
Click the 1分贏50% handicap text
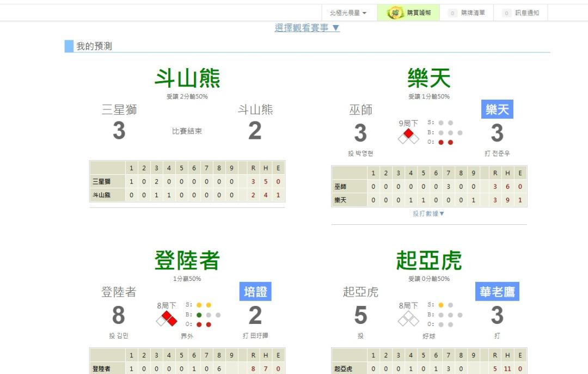[x=187, y=279]
